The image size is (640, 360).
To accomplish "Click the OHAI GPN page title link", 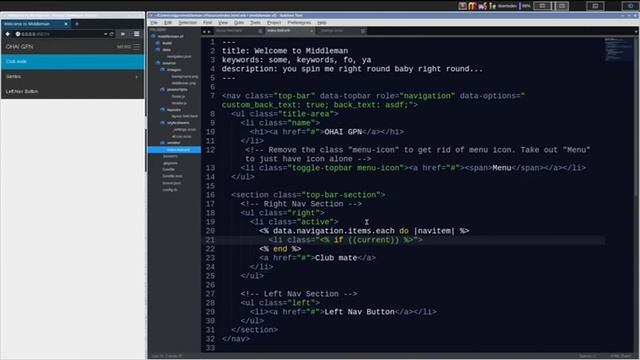I will coord(19,47).
